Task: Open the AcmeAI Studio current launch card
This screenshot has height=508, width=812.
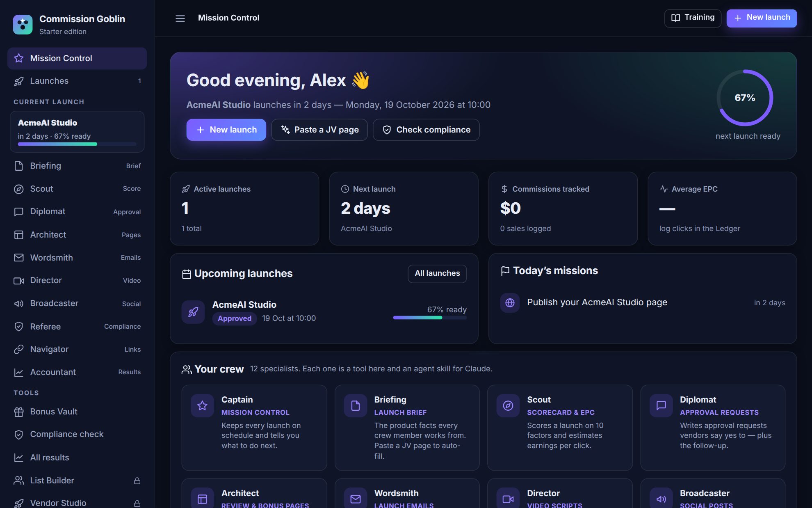Action: (77, 132)
